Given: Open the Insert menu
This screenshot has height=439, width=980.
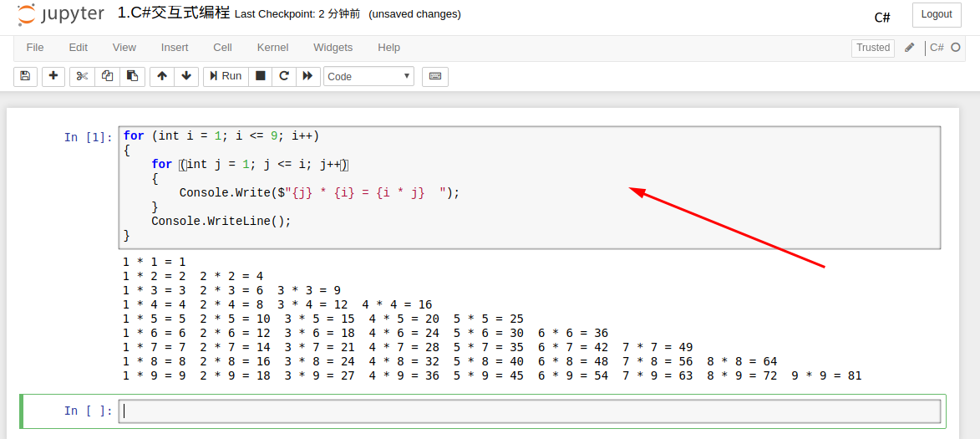Looking at the screenshot, I should click(175, 48).
